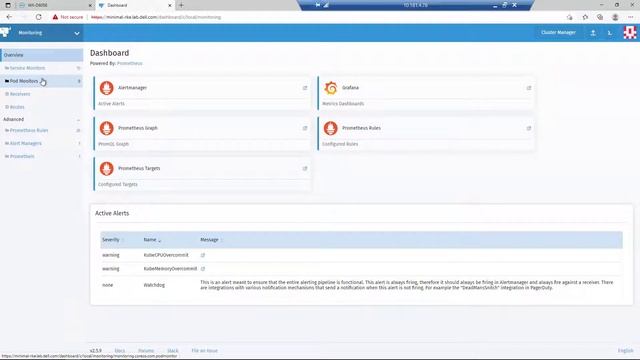The image size is (640, 360).
Task: Open Alertmanager external link icon
Action: click(x=305, y=88)
